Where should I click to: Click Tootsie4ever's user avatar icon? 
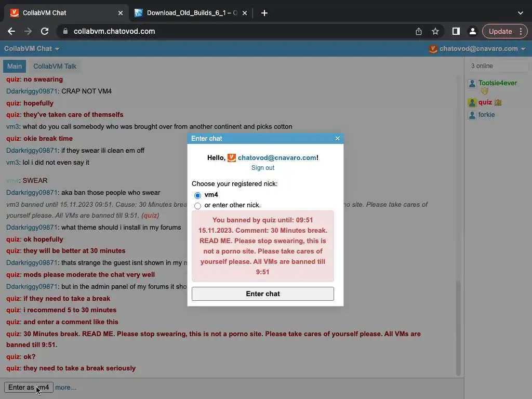click(472, 84)
